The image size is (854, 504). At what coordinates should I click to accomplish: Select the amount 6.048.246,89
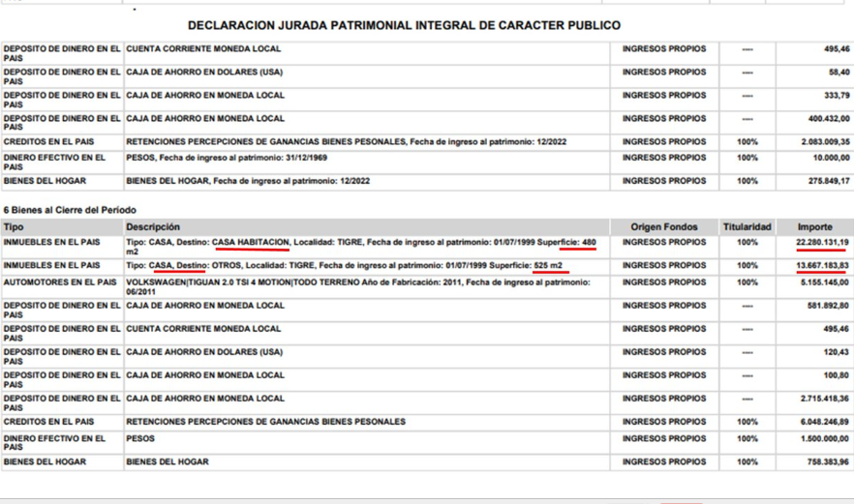coord(825,422)
